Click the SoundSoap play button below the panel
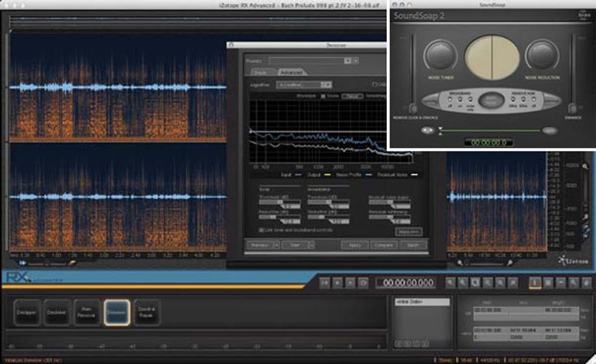The height and width of the screenshot is (364, 596). 428,131
